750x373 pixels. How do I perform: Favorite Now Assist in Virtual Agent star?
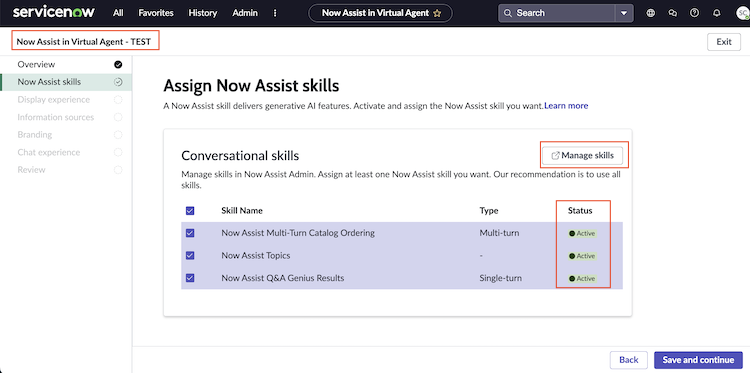point(437,13)
